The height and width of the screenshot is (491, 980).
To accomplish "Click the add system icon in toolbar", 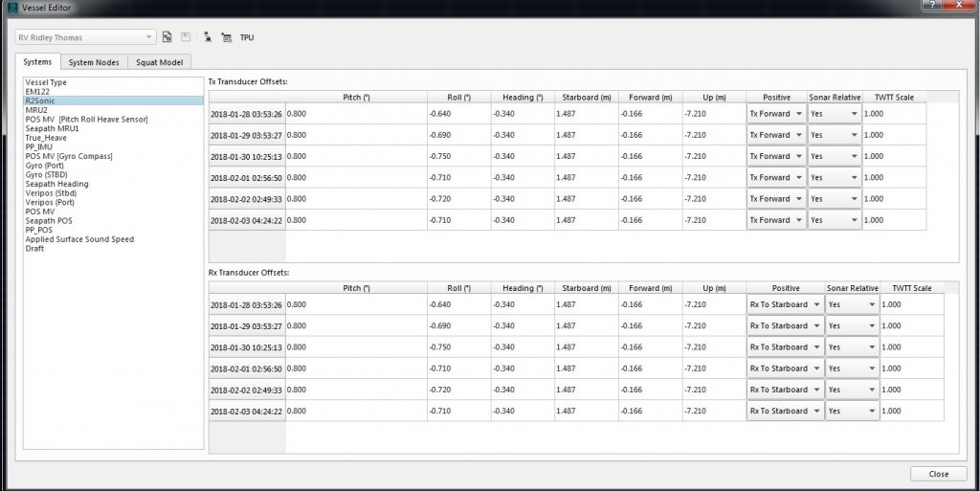I will click(207, 37).
